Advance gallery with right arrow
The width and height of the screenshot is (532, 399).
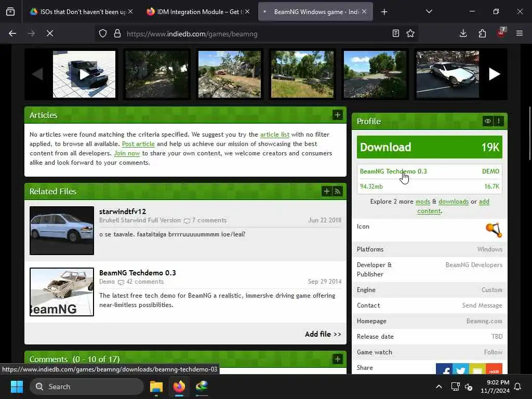pyautogui.click(x=495, y=74)
